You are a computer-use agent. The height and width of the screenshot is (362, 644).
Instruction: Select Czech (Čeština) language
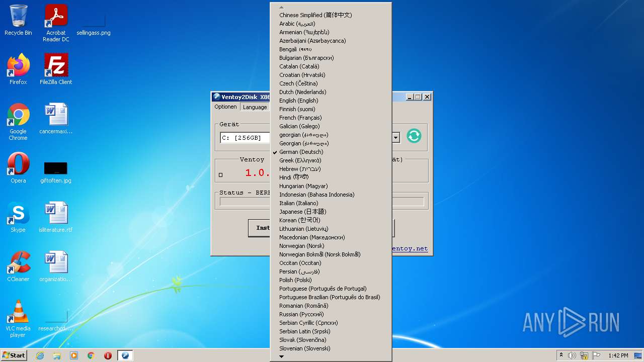pyautogui.click(x=331, y=83)
